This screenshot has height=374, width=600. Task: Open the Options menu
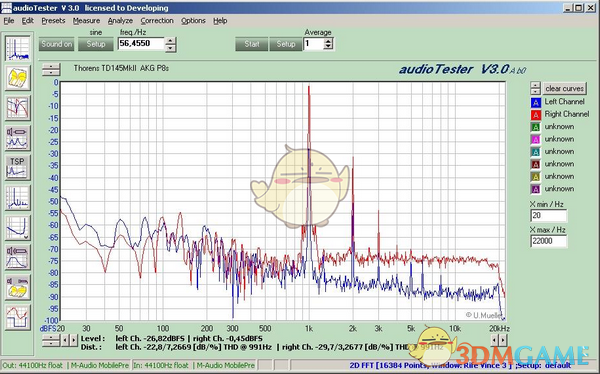[x=193, y=21]
